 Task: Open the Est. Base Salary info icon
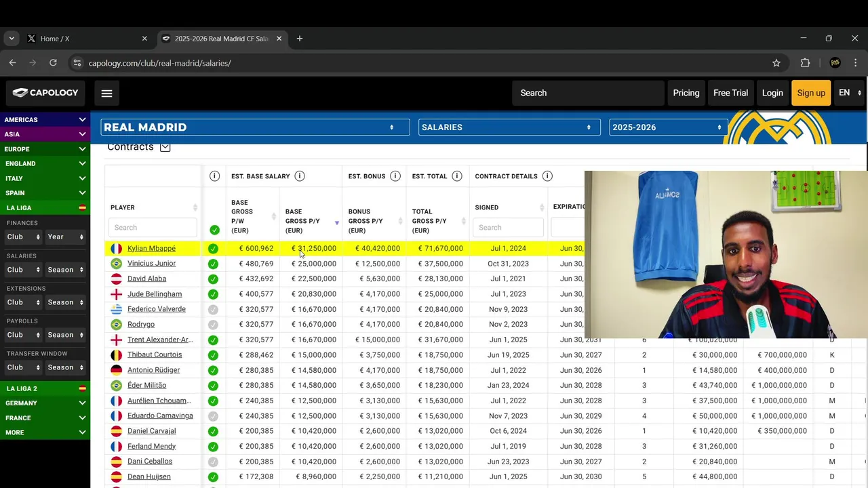point(300,176)
